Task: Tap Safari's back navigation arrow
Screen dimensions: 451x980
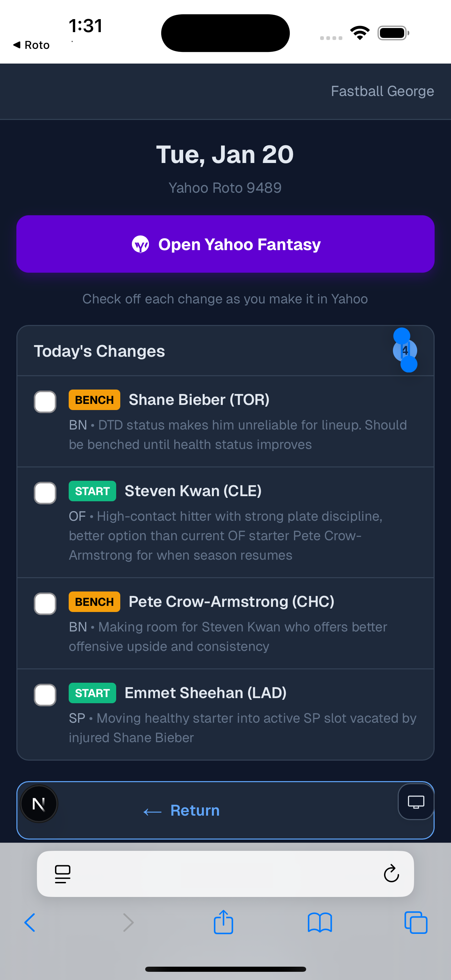Action: point(30,922)
